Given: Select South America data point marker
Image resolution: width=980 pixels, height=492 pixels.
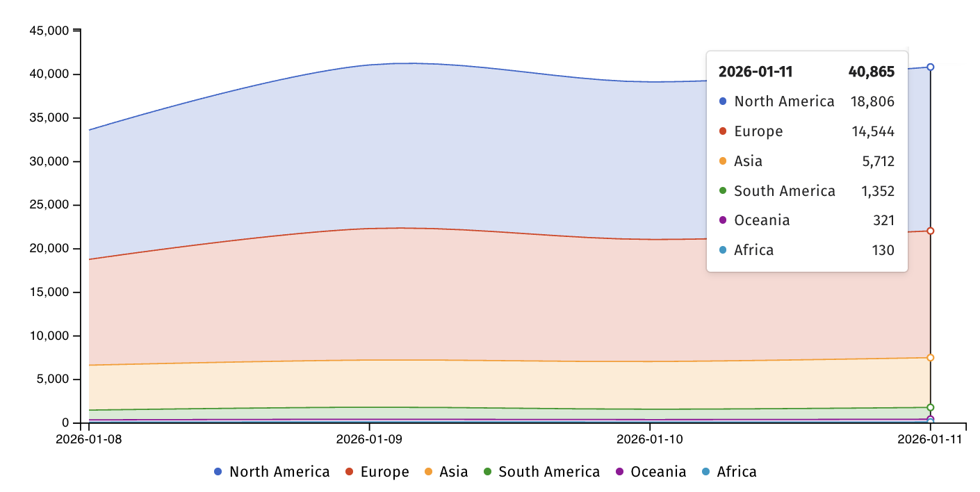Looking at the screenshot, I should (x=930, y=407).
